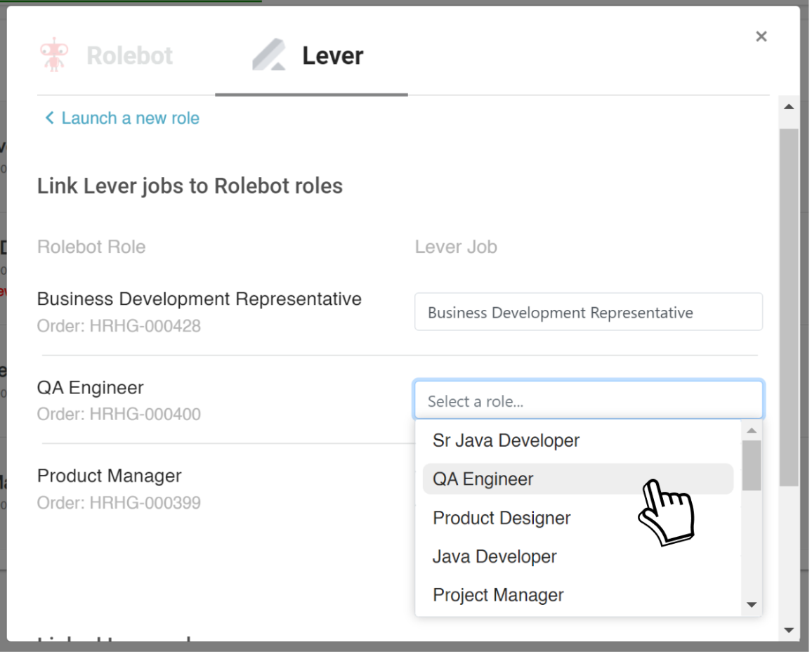Switch to the Rolebot tab
The height and width of the screenshot is (652, 812).
[129, 56]
